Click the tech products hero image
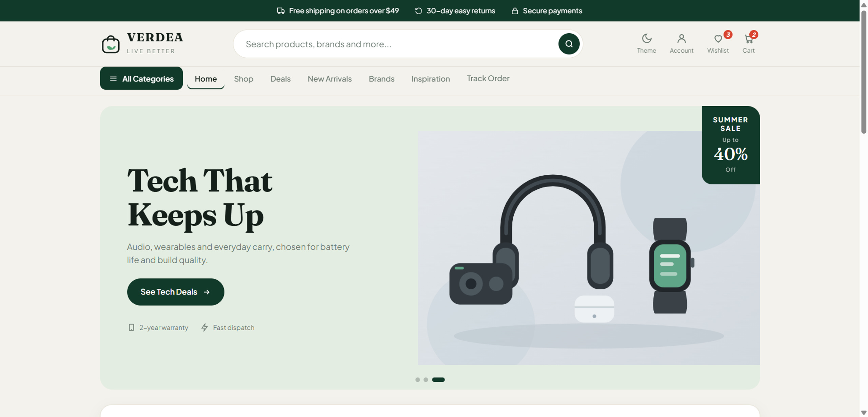 click(x=588, y=248)
